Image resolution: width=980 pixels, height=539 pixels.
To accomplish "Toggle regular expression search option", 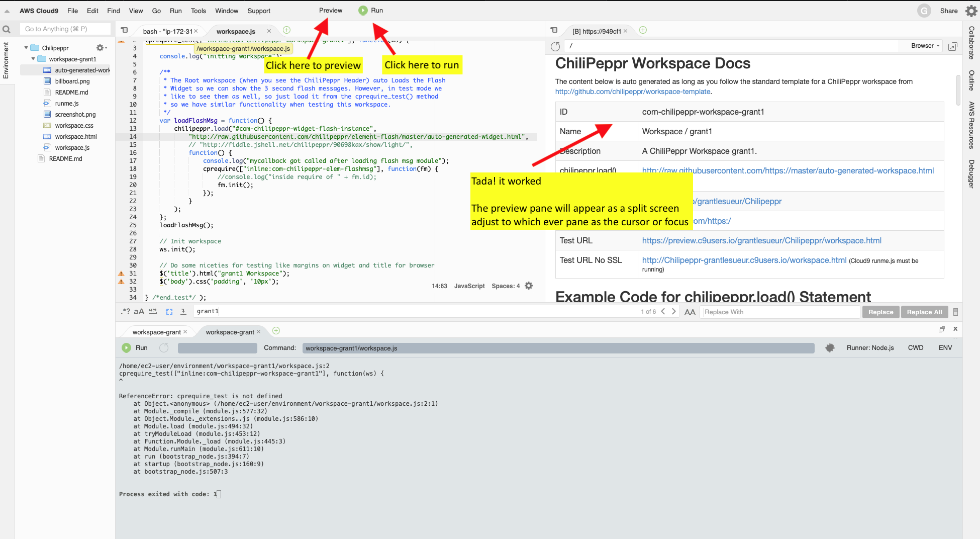I will pyautogui.click(x=125, y=311).
